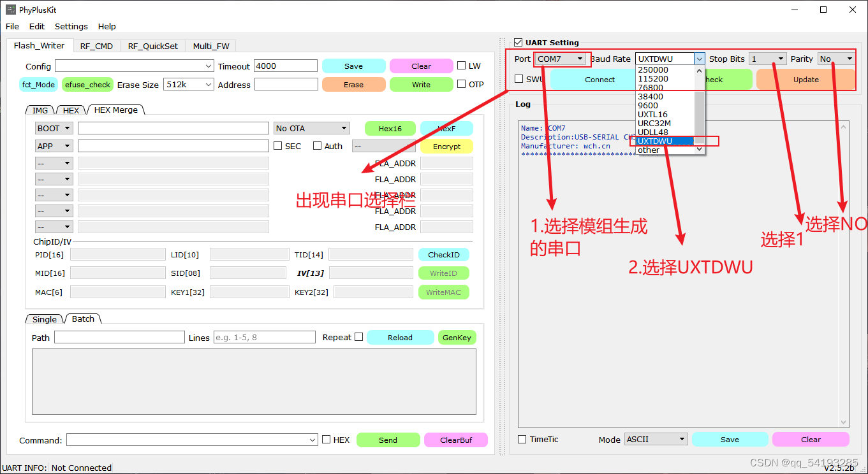Viewport: 868px width, 474px height.
Task: Open the Stop Bits dropdown
Action: click(x=767, y=59)
